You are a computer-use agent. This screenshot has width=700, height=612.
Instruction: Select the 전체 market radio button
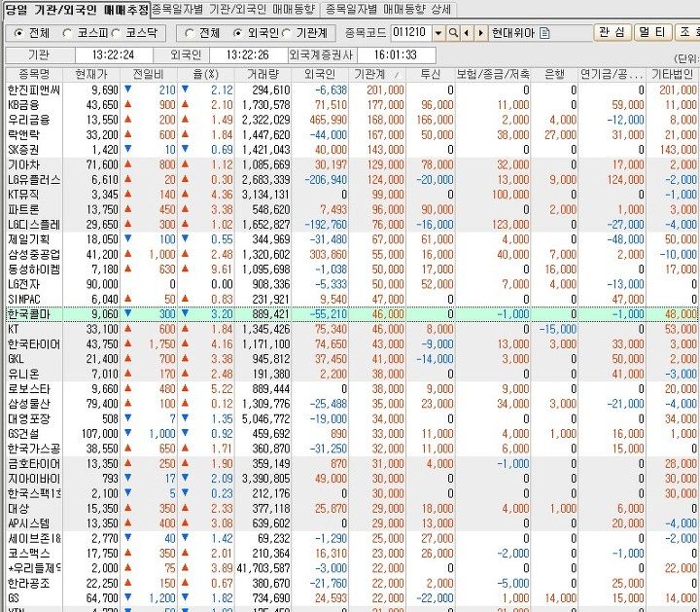(19, 33)
